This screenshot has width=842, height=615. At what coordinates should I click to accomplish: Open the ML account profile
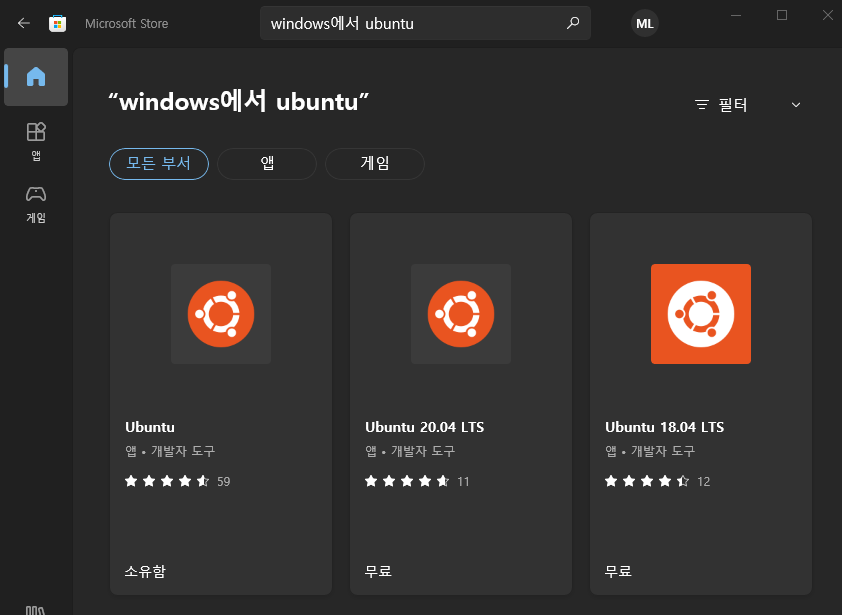coord(644,24)
